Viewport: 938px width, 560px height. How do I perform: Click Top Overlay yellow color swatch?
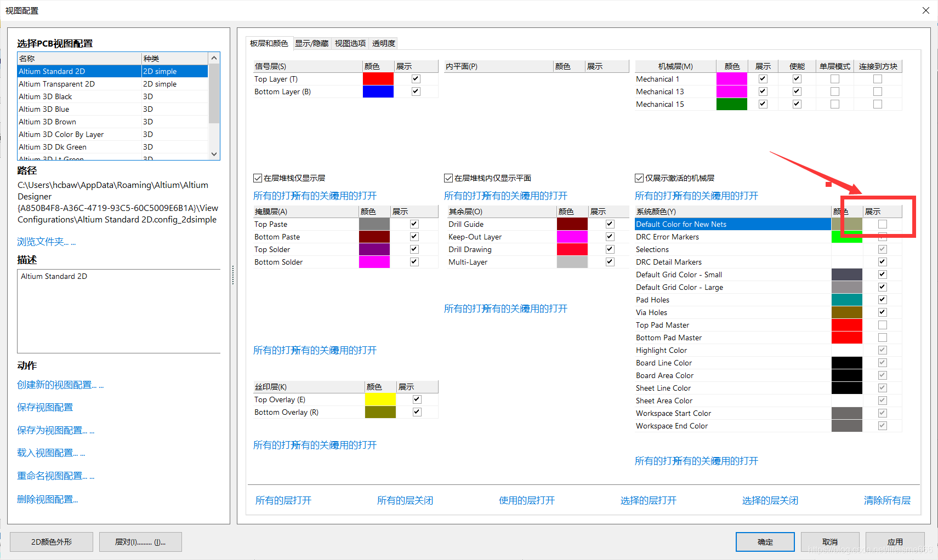(380, 399)
